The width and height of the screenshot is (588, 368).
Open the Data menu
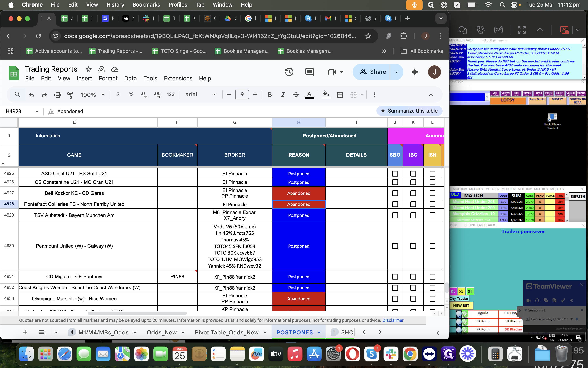pyautogui.click(x=130, y=78)
